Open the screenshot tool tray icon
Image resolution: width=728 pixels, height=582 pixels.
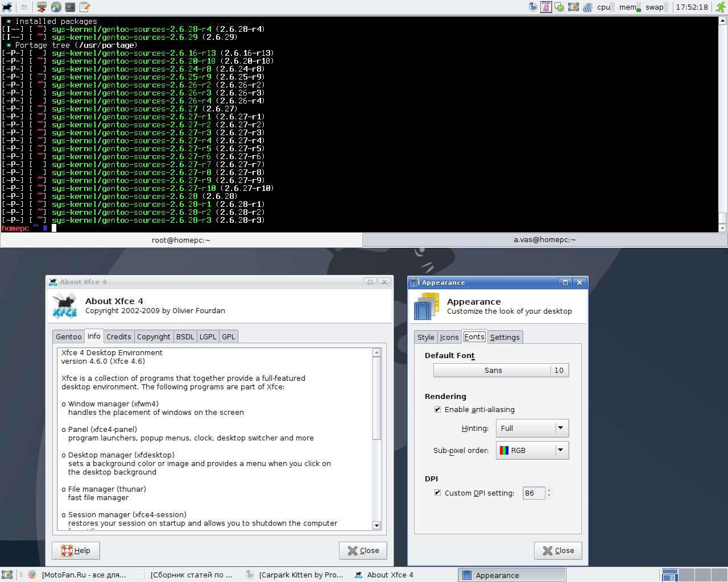[573, 7]
